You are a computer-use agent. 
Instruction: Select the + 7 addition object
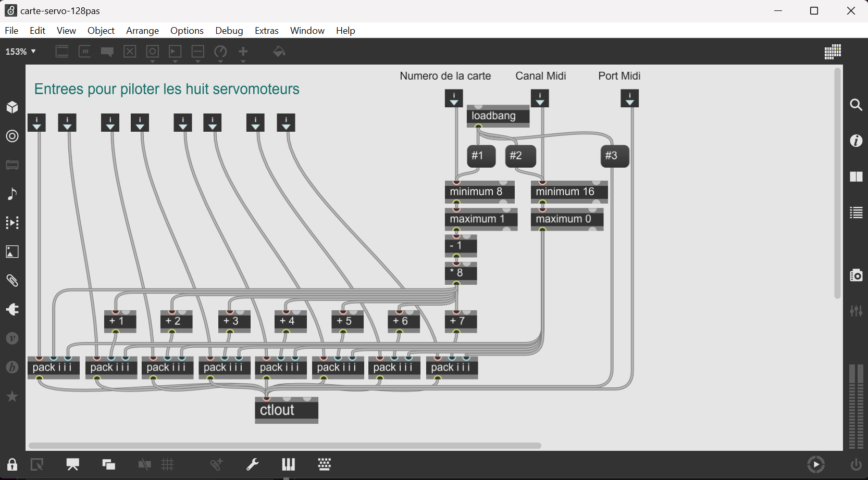[x=461, y=321]
